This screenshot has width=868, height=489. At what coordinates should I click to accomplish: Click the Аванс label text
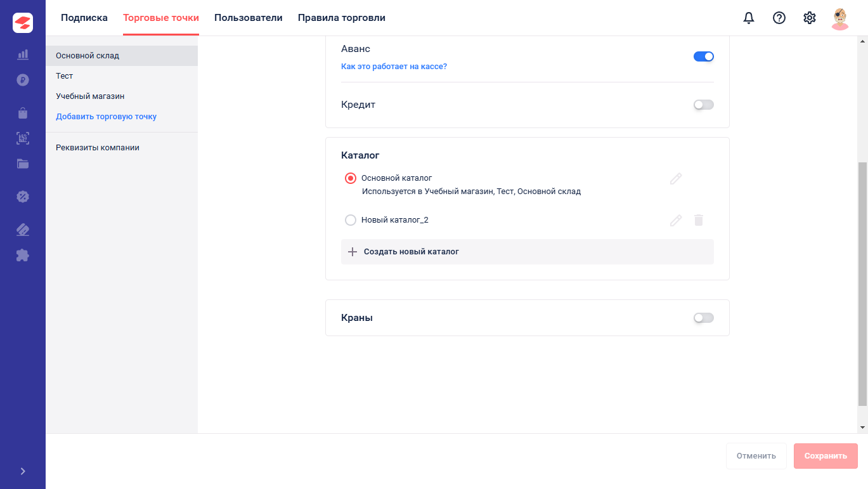356,49
